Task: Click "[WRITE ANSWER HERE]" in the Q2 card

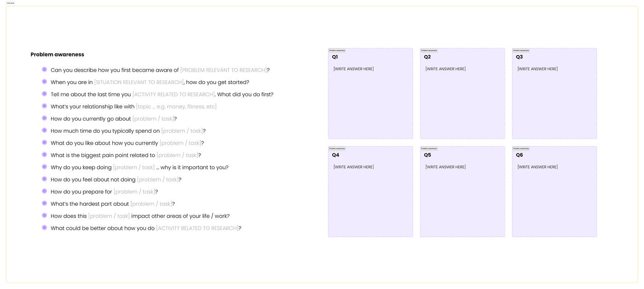Action: (445, 69)
